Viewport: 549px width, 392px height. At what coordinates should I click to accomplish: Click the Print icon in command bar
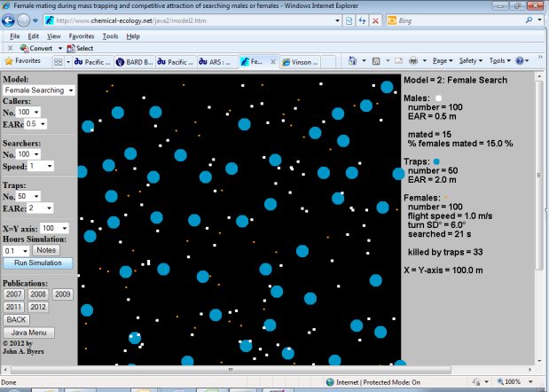pyautogui.click(x=413, y=61)
